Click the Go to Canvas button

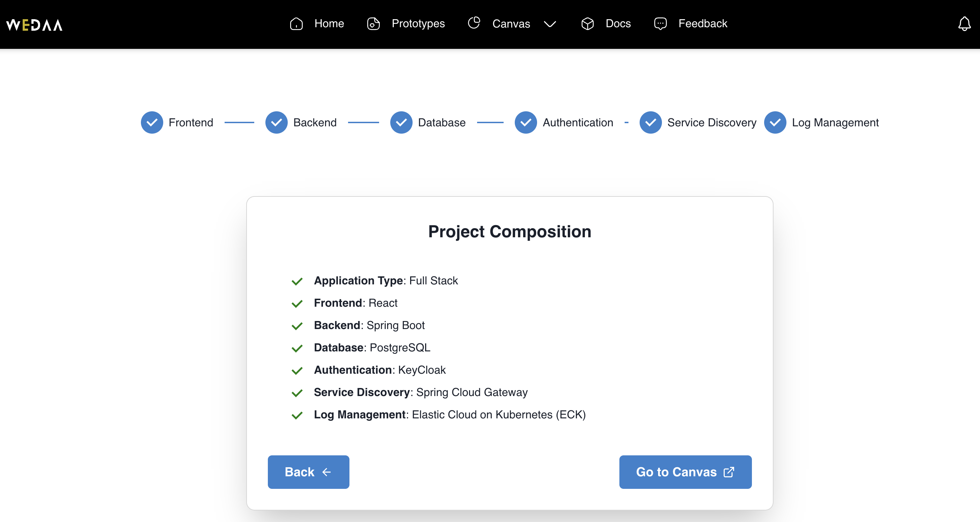pyautogui.click(x=685, y=472)
